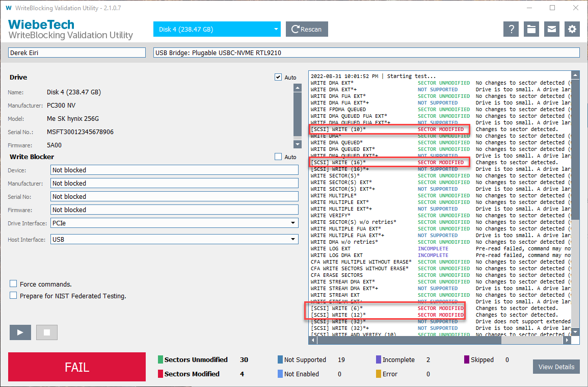Expand the Host Interface USB dropdown
This screenshot has height=387, width=588.
pyautogui.click(x=174, y=240)
